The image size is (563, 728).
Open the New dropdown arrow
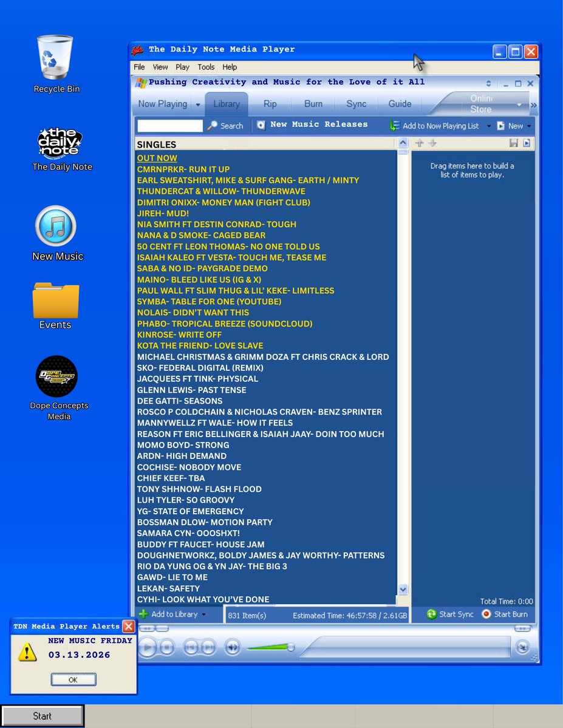point(529,126)
